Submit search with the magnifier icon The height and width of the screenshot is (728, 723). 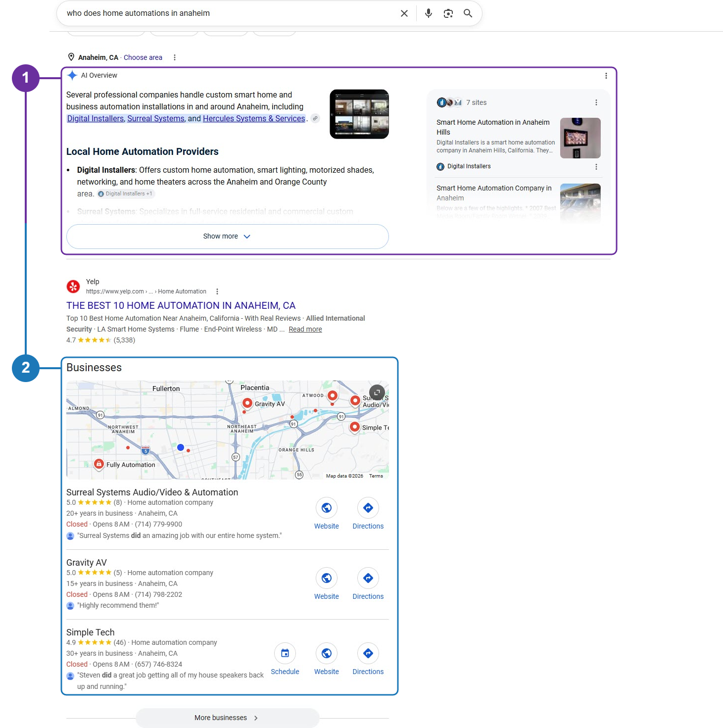468,13
